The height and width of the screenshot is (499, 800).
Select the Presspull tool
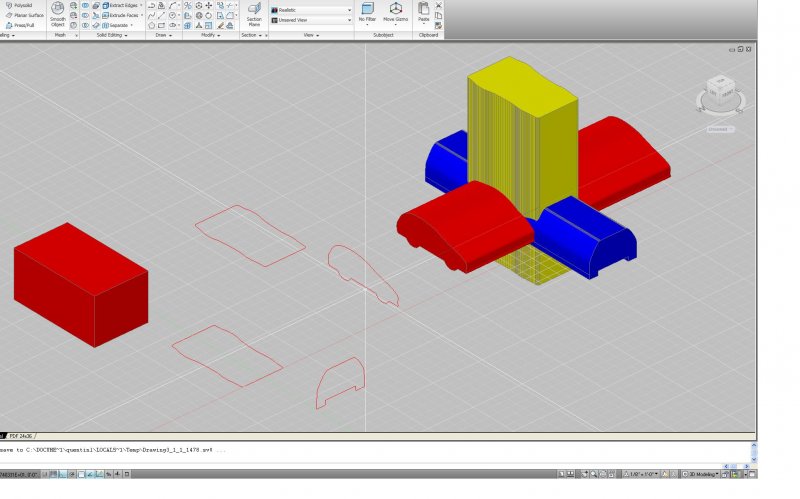22,25
